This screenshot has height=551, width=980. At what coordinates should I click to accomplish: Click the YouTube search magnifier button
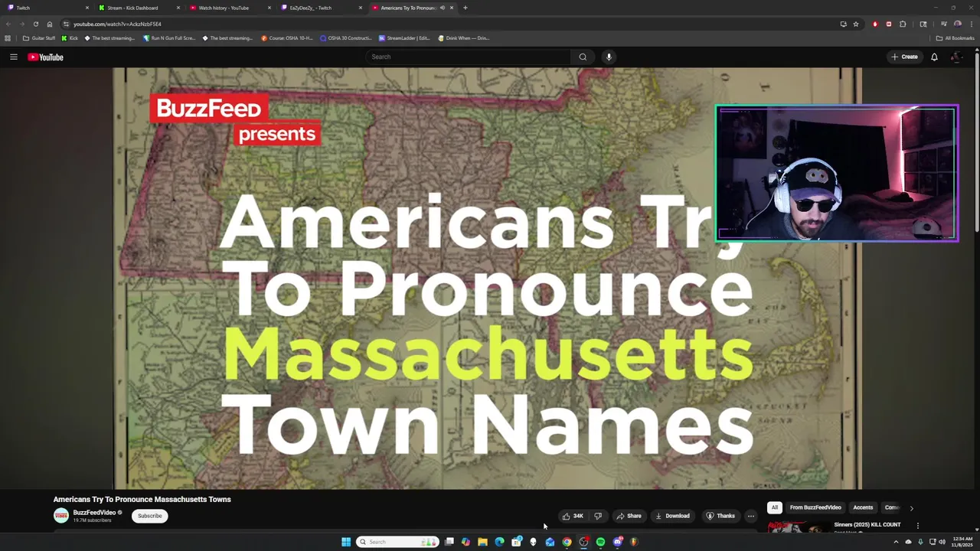(583, 57)
